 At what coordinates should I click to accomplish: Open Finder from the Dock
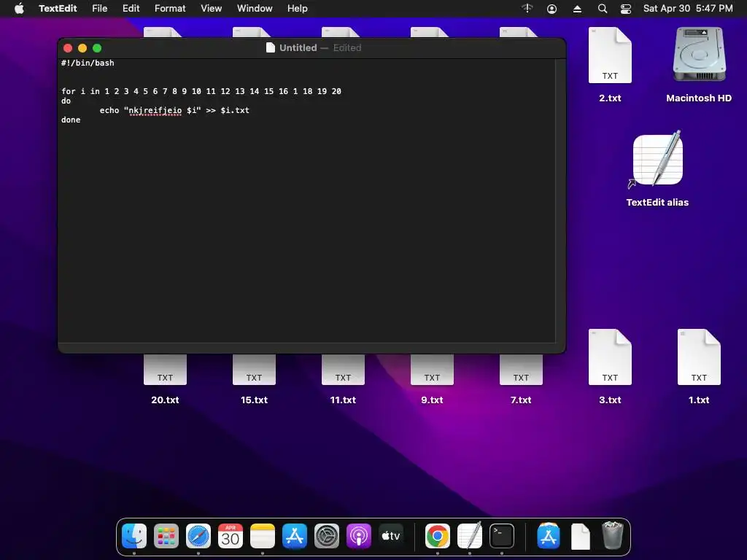click(134, 536)
